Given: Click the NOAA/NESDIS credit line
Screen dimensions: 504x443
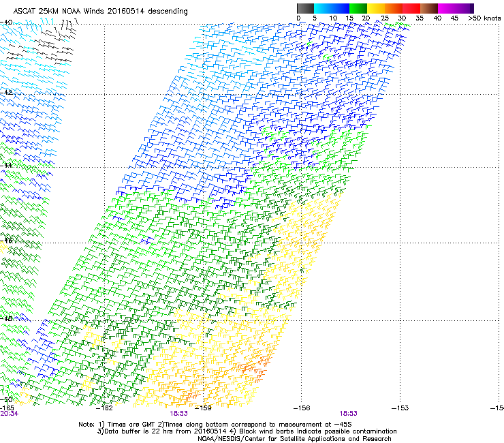Looking at the screenshot, I should [x=294, y=439].
